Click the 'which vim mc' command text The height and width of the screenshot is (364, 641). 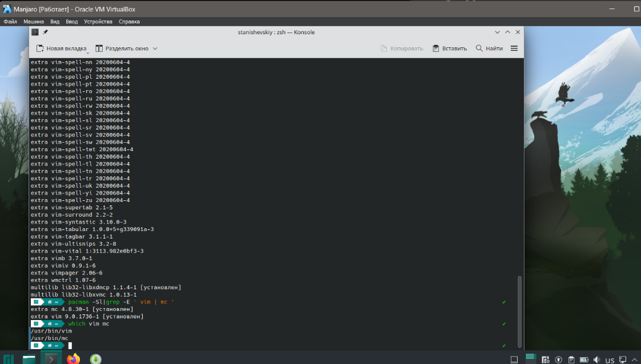coord(89,323)
